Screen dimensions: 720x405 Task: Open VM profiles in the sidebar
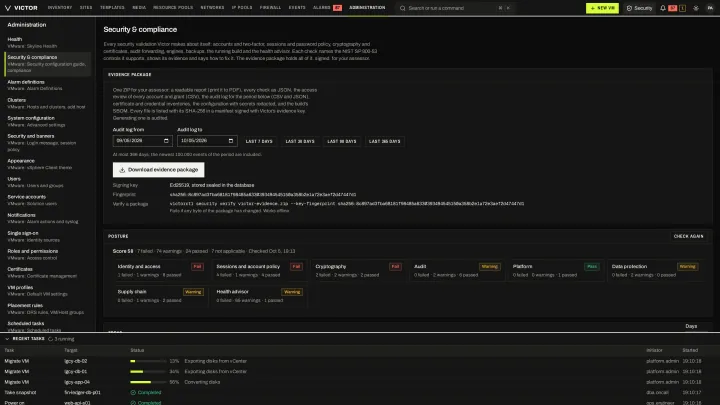(x=47, y=291)
